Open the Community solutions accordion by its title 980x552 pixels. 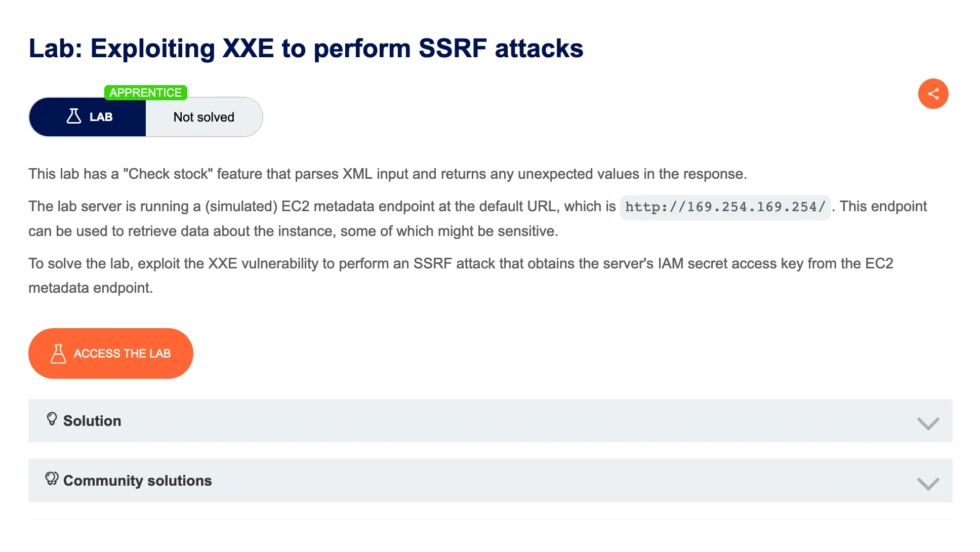137,481
